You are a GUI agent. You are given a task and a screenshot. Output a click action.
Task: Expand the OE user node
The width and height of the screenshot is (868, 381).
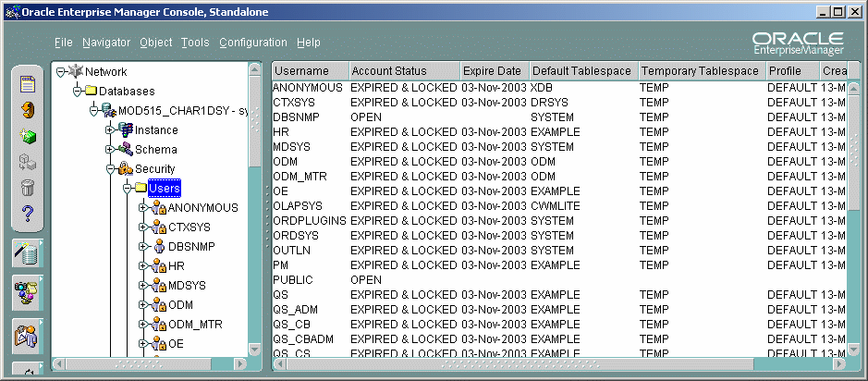(x=143, y=343)
